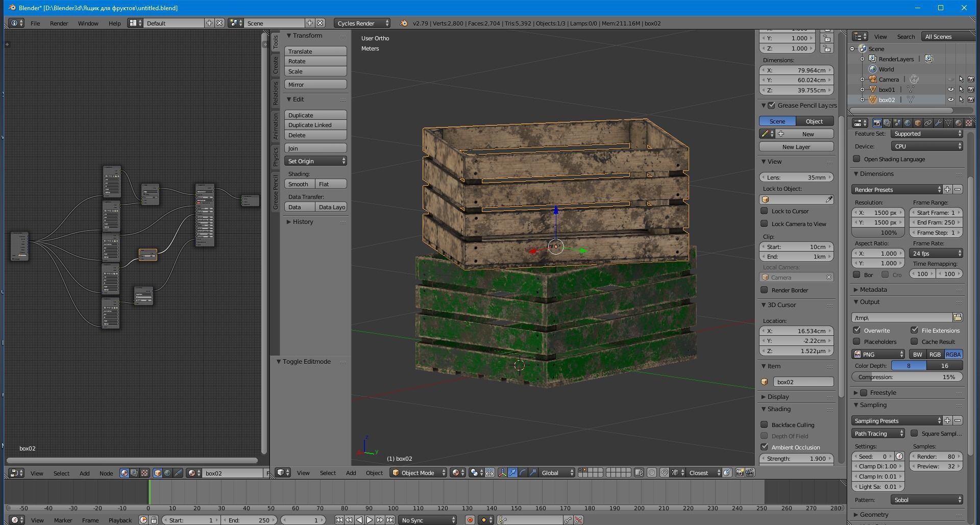Jump to first frame playback icon

pos(339,520)
